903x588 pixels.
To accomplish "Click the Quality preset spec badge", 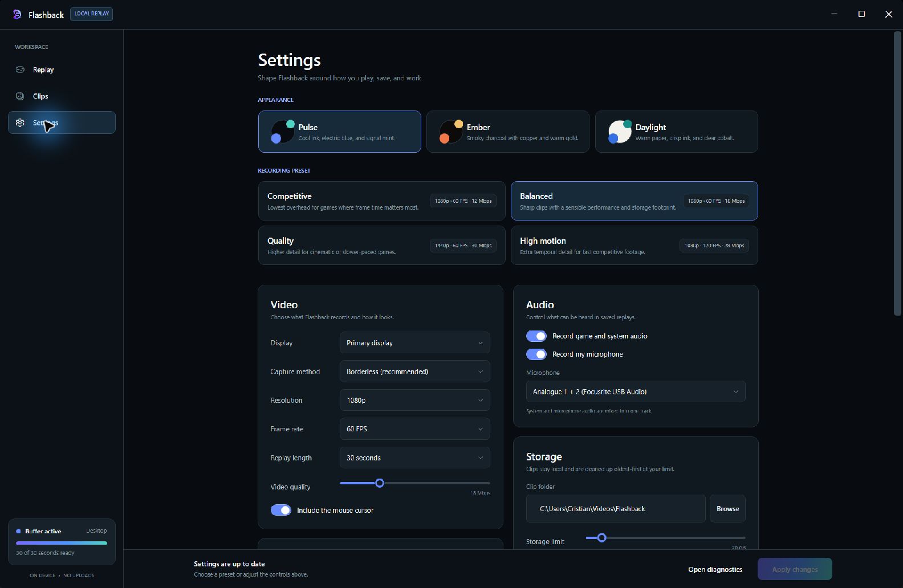I will [463, 246].
